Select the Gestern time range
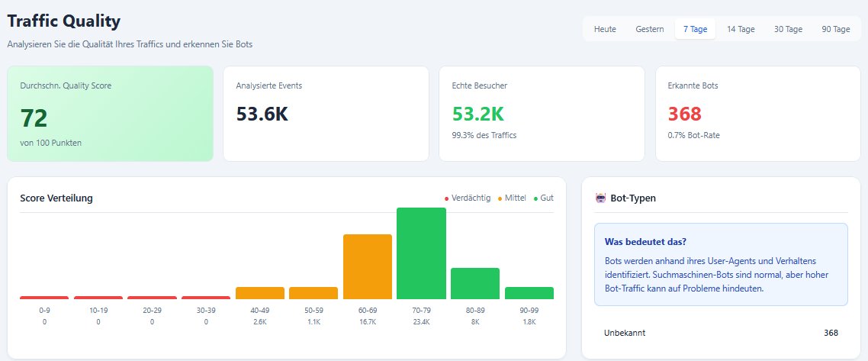Viewport: 868px width, 361px height. (x=649, y=29)
